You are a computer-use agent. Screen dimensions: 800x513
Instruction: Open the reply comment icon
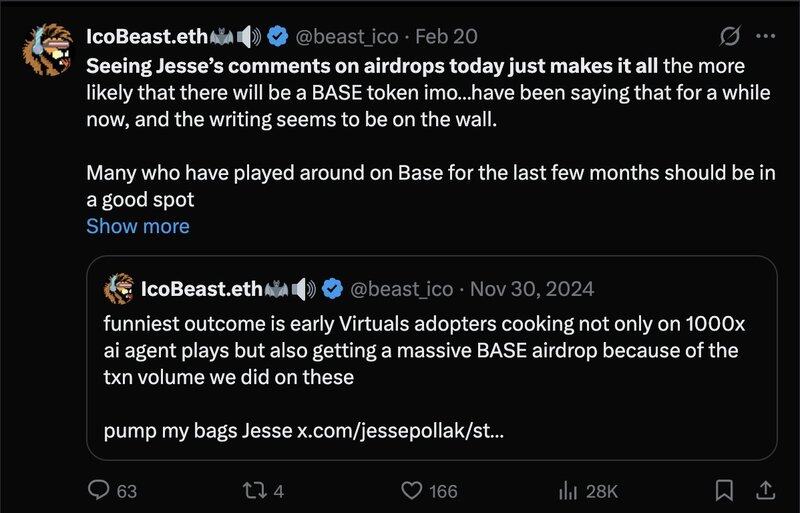point(98,490)
